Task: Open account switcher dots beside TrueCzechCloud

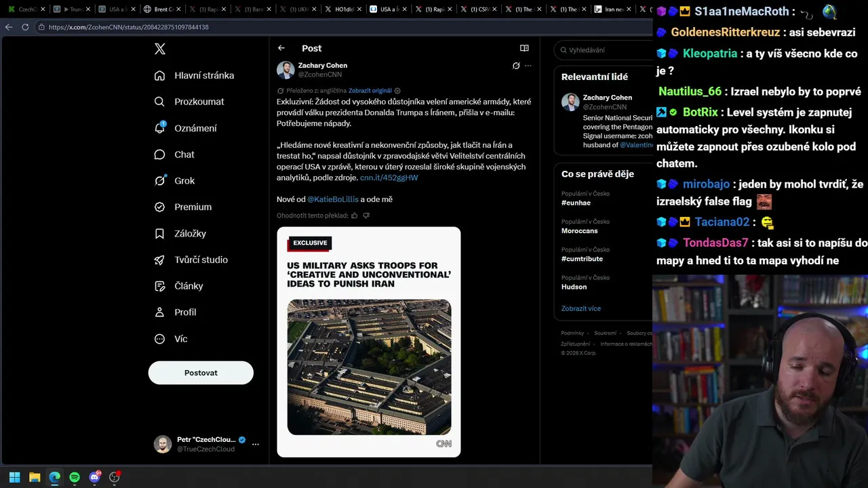Action: 256,445
